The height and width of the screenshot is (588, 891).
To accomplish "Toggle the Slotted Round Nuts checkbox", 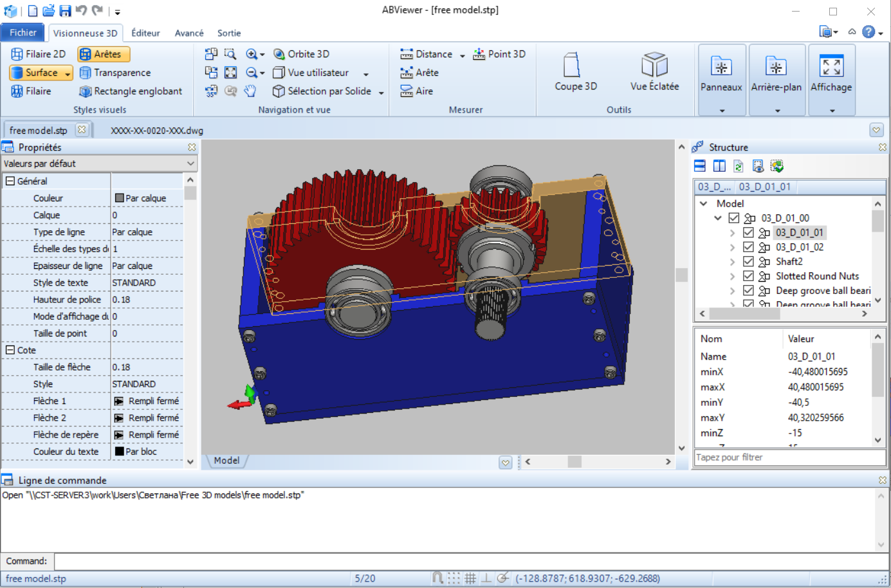I will click(x=748, y=276).
